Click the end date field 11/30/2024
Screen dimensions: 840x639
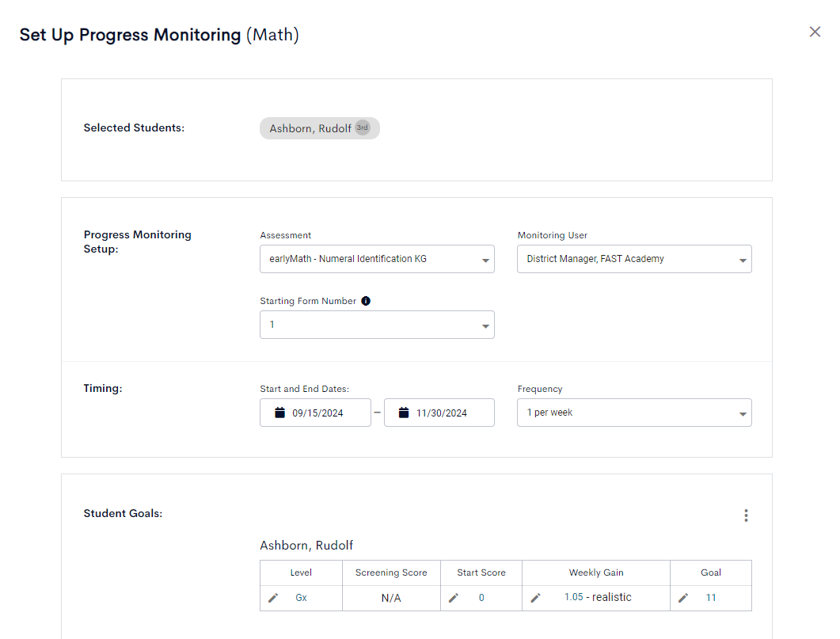439,413
